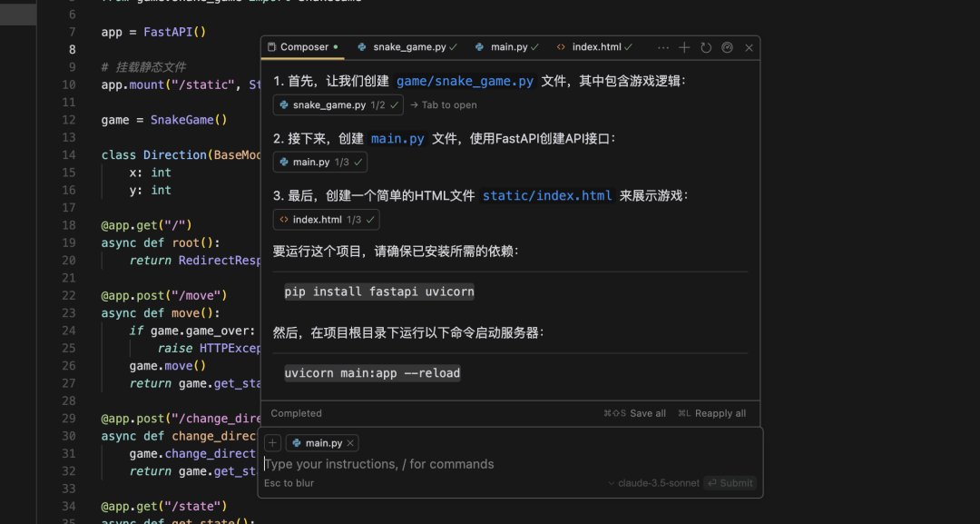Click Reapply all button
The height and width of the screenshot is (524, 980).
pyautogui.click(x=712, y=413)
